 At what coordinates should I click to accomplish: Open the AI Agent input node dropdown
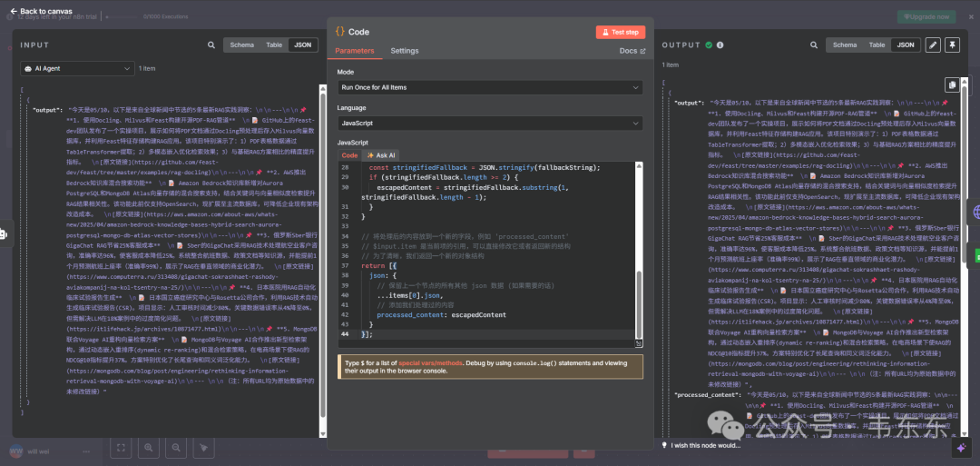77,68
